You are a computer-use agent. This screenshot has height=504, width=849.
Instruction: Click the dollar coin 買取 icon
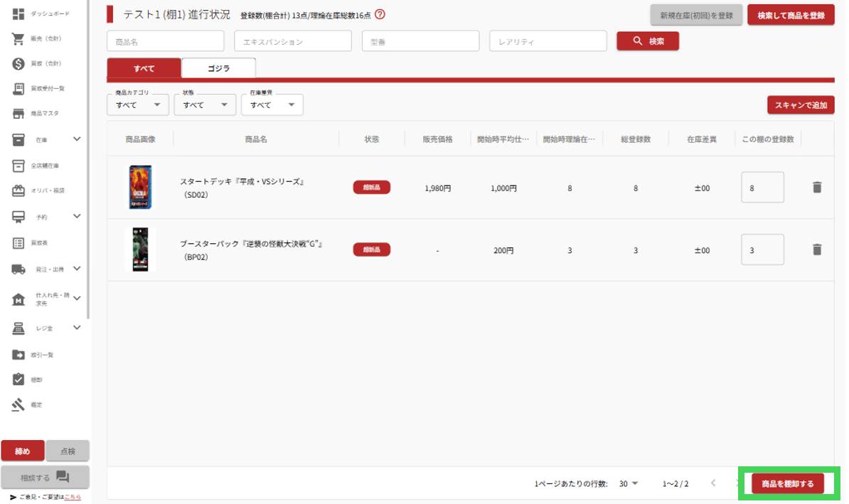(19, 64)
